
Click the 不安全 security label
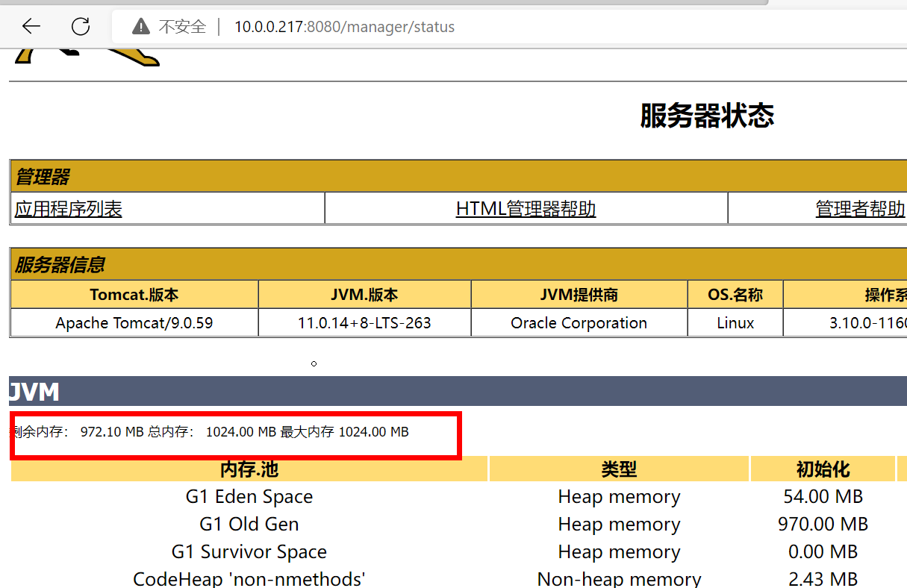click(182, 27)
